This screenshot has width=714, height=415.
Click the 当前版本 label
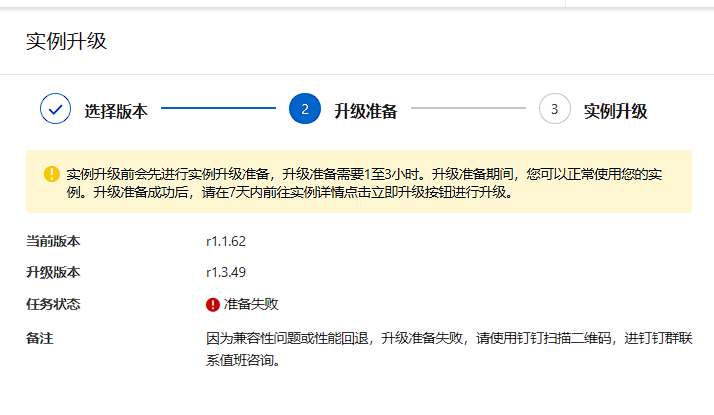(53, 241)
